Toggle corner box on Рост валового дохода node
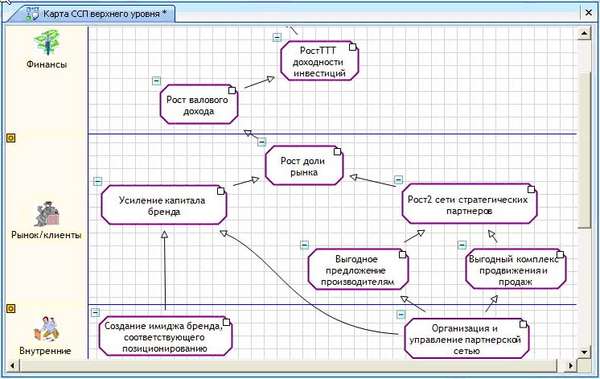This screenshot has width=600, height=379. [x=232, y=90]
